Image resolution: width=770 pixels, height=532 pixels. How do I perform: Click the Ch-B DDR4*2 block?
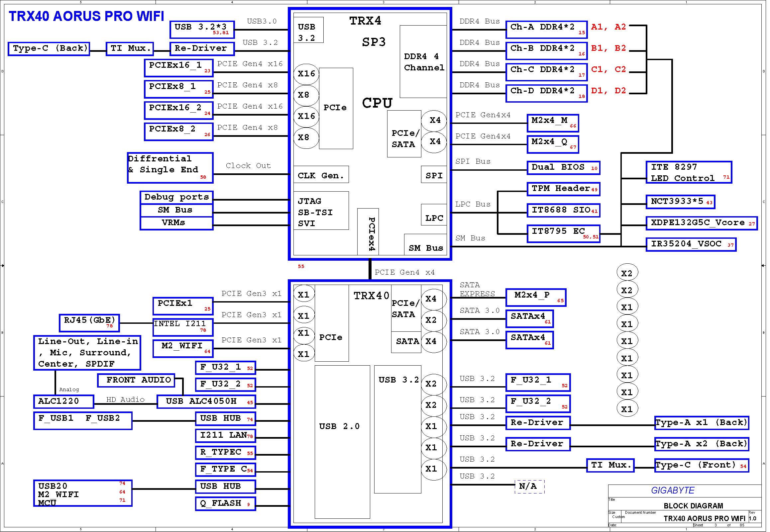tap(547, 51)
